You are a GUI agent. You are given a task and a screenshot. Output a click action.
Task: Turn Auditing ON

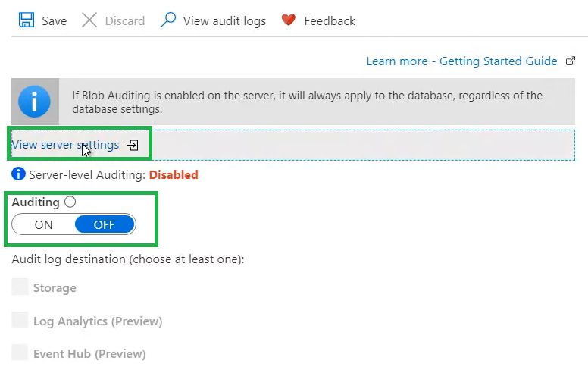pyautogui.click(x=43, y=224)
